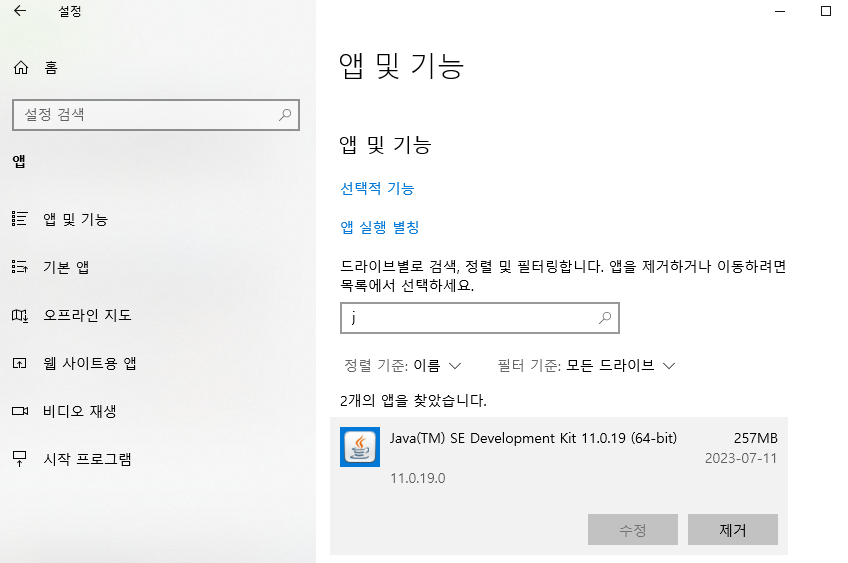Click the 시작 프로그램 icon
The image size is (848, 563).
[x=19, y=459]
